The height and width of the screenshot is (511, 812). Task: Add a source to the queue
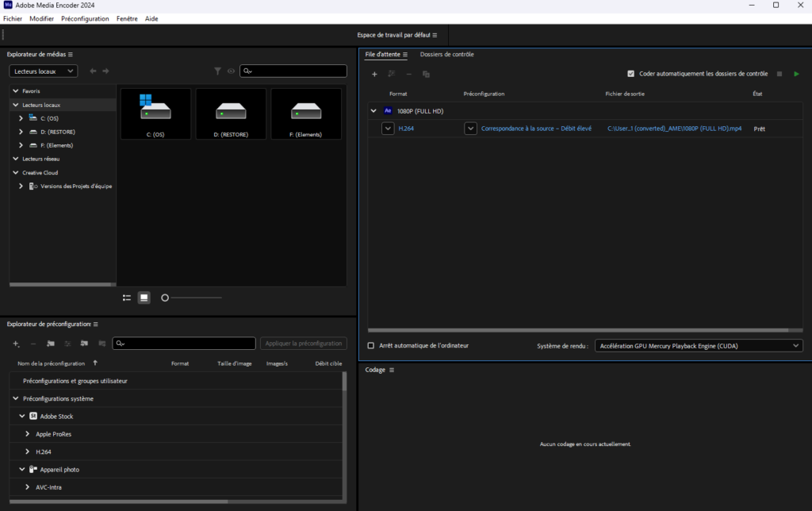click(x=374, y=74)
